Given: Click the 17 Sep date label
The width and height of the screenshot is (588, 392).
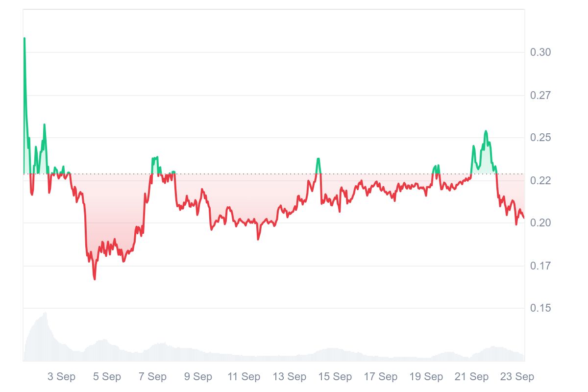Looking at the screenshot, I should (x=381, y=377).
